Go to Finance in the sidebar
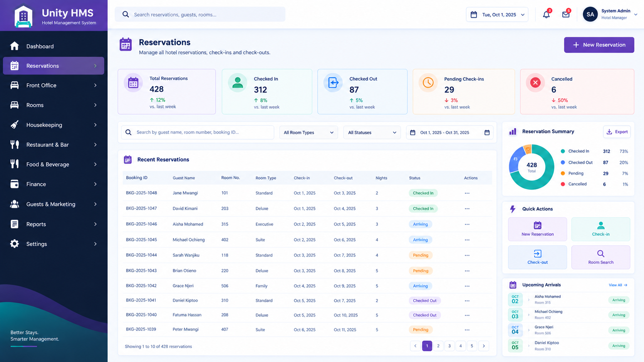This screenshot has height=362, width=644. (54, 184)
